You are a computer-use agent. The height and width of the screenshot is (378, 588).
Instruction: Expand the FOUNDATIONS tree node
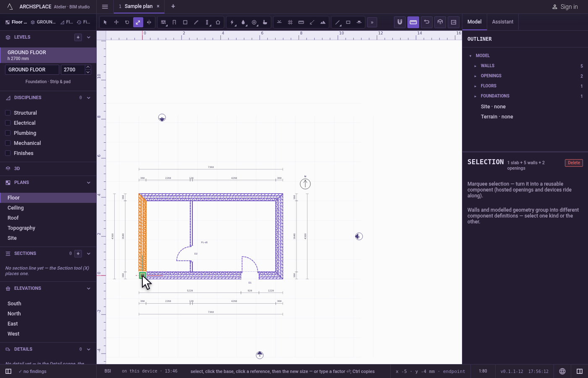click(x=475, y=96)
